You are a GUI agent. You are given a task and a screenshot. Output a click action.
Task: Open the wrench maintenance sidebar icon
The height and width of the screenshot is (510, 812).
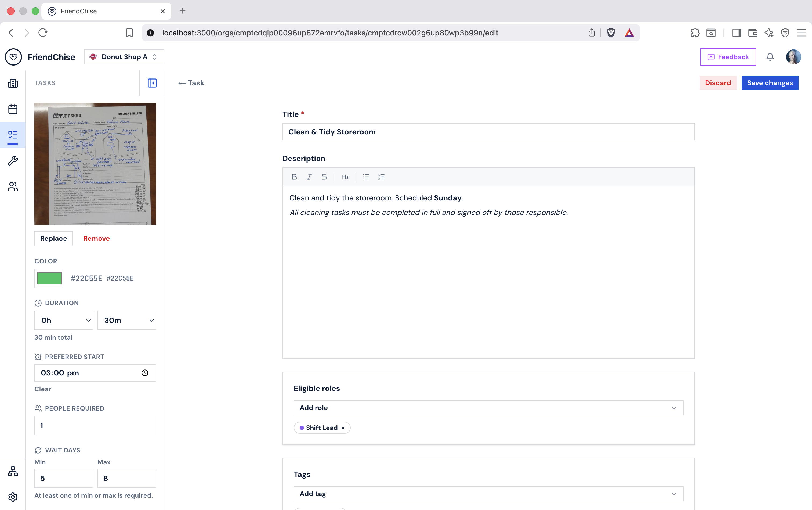coord(13,161)
